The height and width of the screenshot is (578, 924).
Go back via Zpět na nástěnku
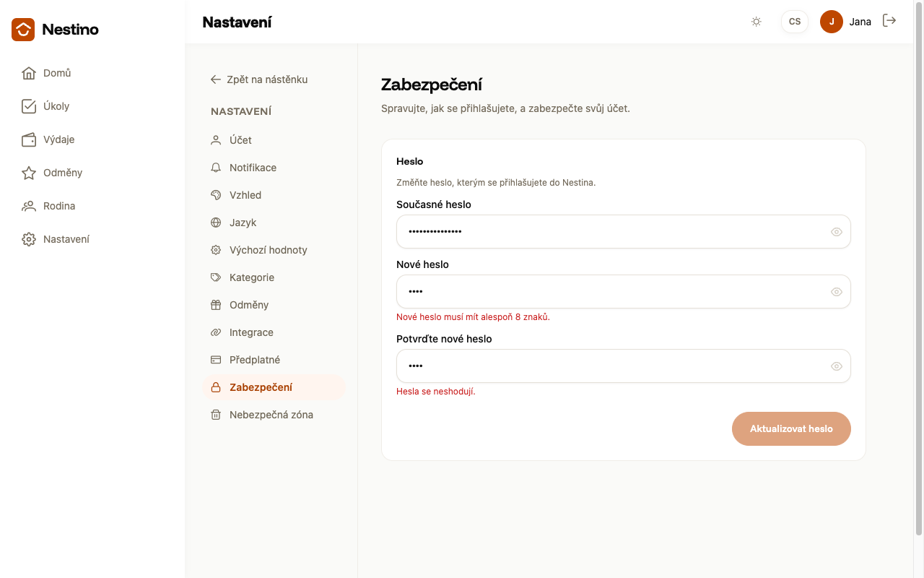click(259, 79)
